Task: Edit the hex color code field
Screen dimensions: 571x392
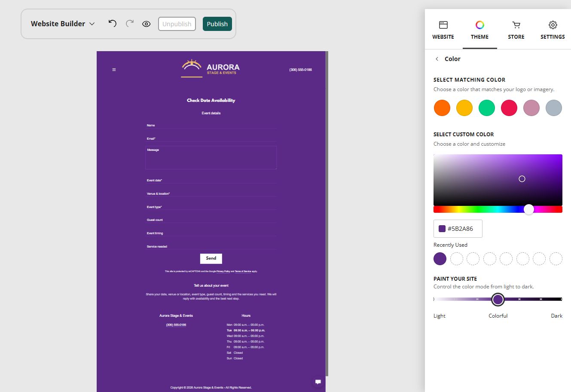Action: [458, 229]
